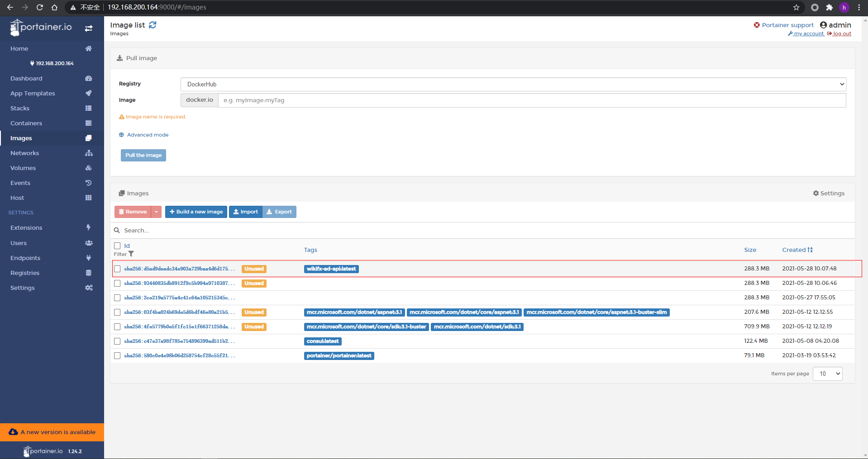This screenshot has height=459, width=868.
Task: Check the sha256:4fe5779b0e5f1fc1 image row checkbox
Action: point(117,327)
